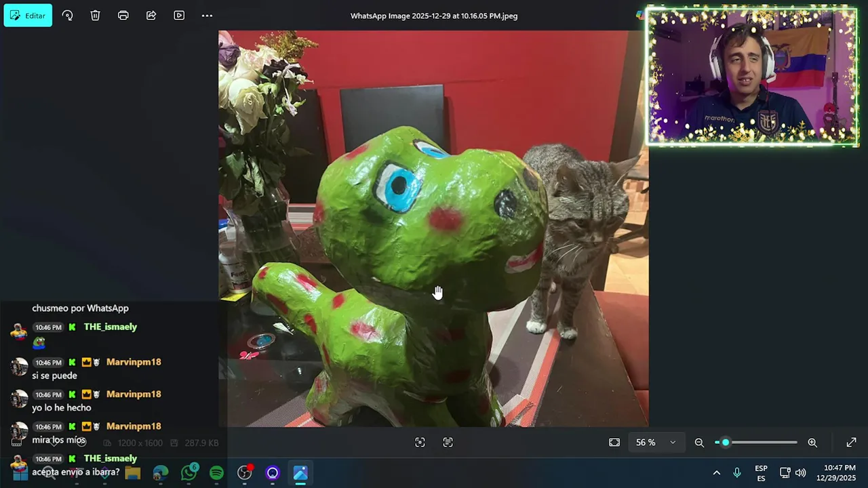868x488 pixels.
Task: Click the WhatsApp Image file name title
Action: (434, 16)
